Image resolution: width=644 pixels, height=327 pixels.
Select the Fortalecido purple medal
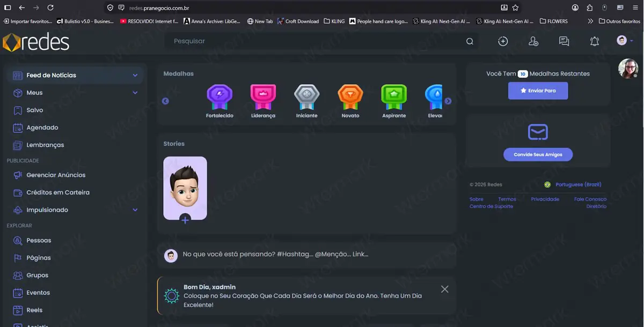tap(219, 97)
